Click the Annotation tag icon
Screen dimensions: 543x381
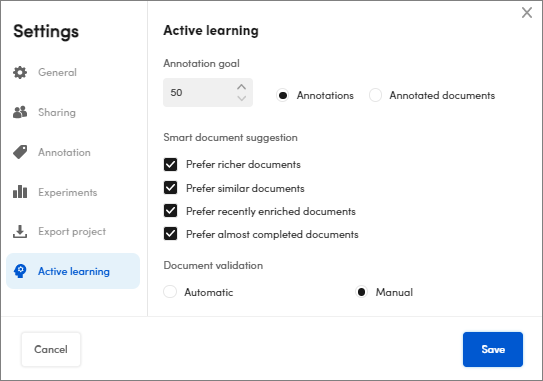click(x=20, y=152)
